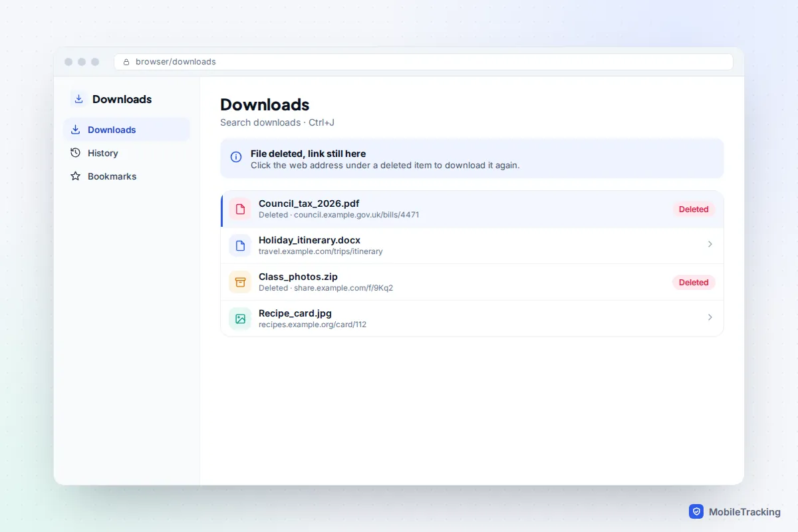Screen dimensions: 798x532
Task: Select the Recipe_card.jpg file name
Action: point(295,313)
